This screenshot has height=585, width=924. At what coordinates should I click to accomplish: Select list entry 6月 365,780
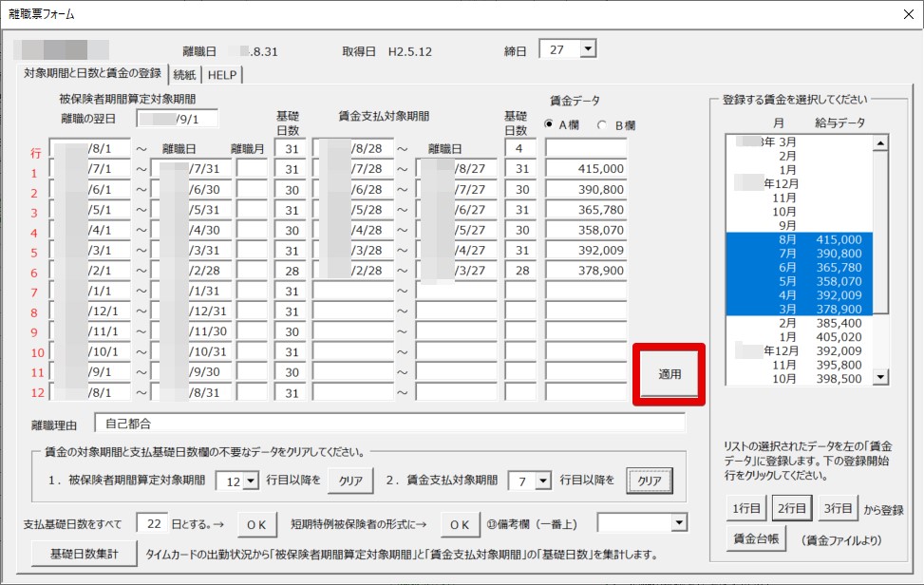coord(799,268)
